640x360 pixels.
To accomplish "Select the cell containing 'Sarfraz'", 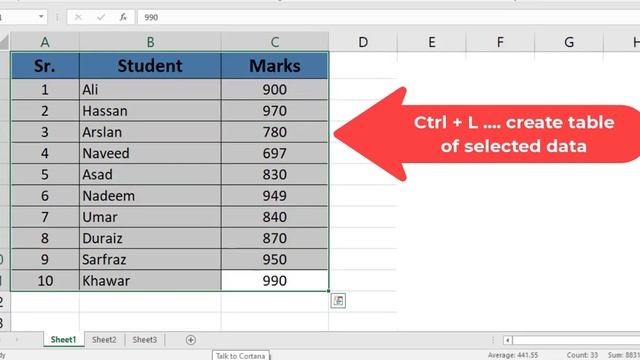I will coord(150,259).
